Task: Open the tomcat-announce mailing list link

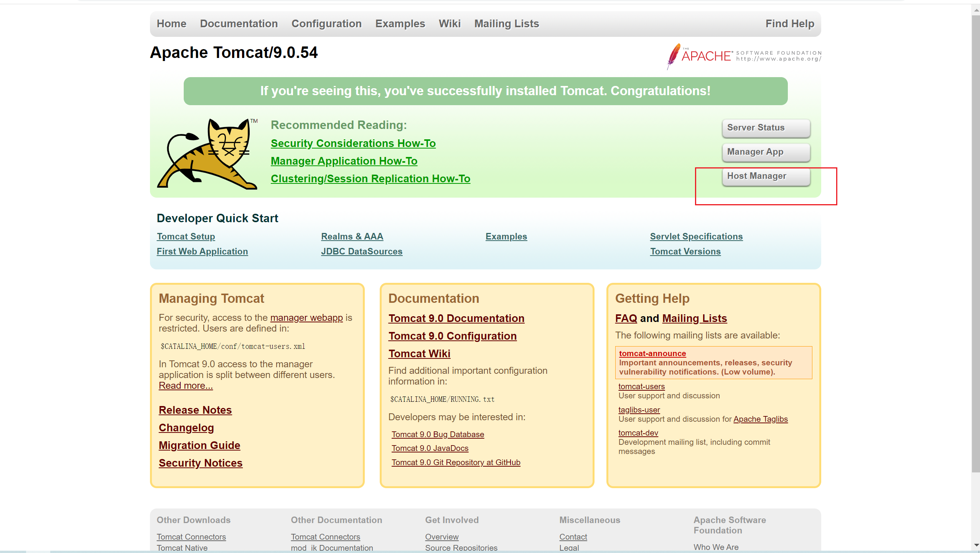Action: [x=652, y=353]
